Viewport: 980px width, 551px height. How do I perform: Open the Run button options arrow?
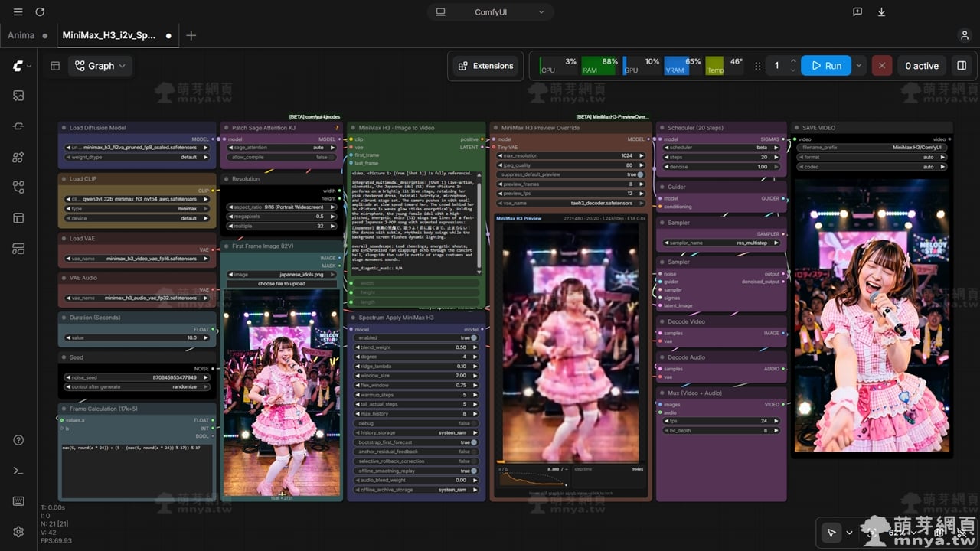(859, 66)
